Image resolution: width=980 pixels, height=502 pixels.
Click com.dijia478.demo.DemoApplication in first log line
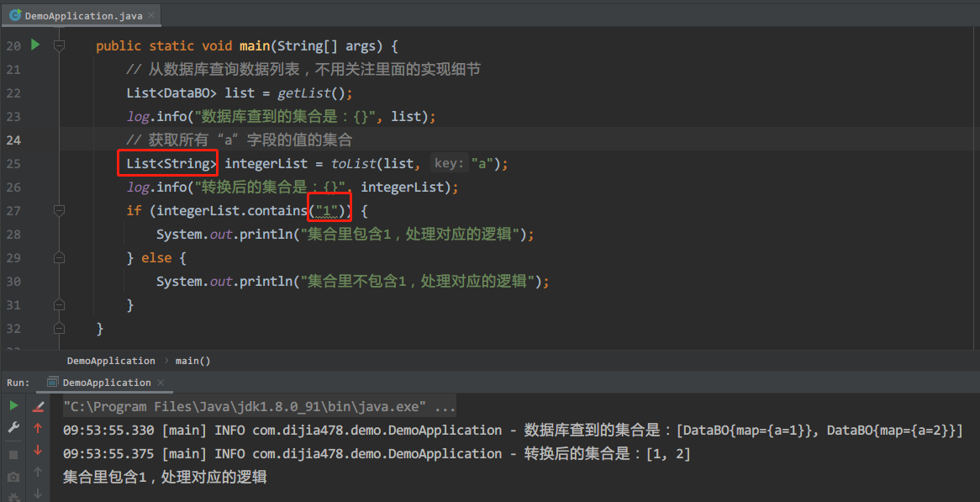pos(377,431)
